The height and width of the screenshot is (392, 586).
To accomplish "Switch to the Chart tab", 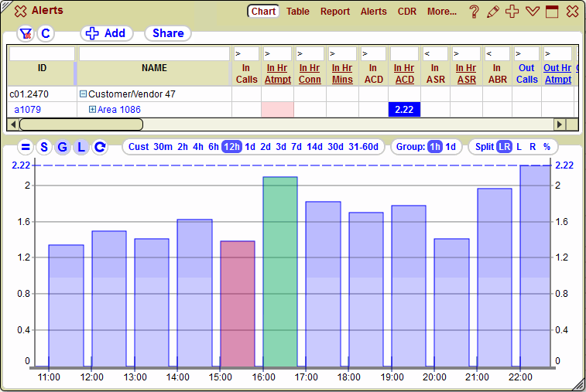I will [x=263, y=11].
